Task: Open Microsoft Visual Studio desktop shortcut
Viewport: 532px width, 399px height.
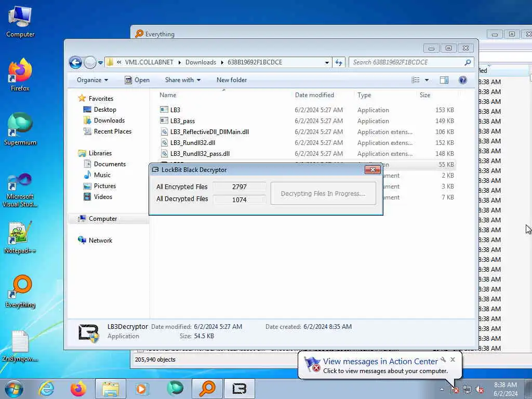Action: tap(20, 190)
